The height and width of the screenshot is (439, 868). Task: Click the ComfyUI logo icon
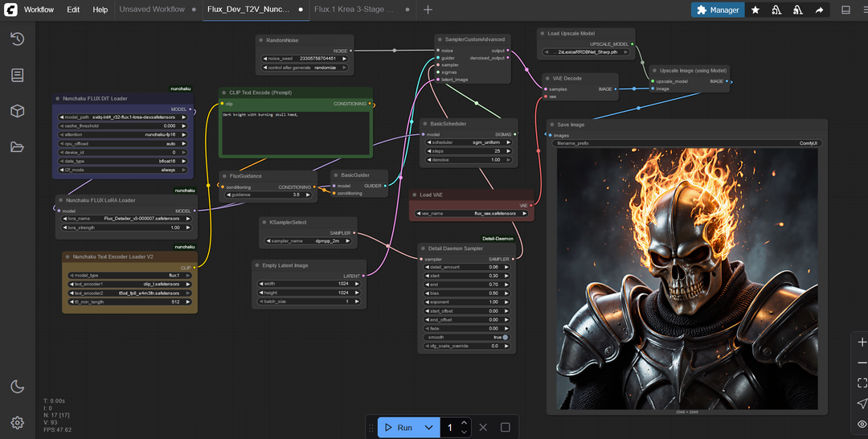click(x=10, y=10)
